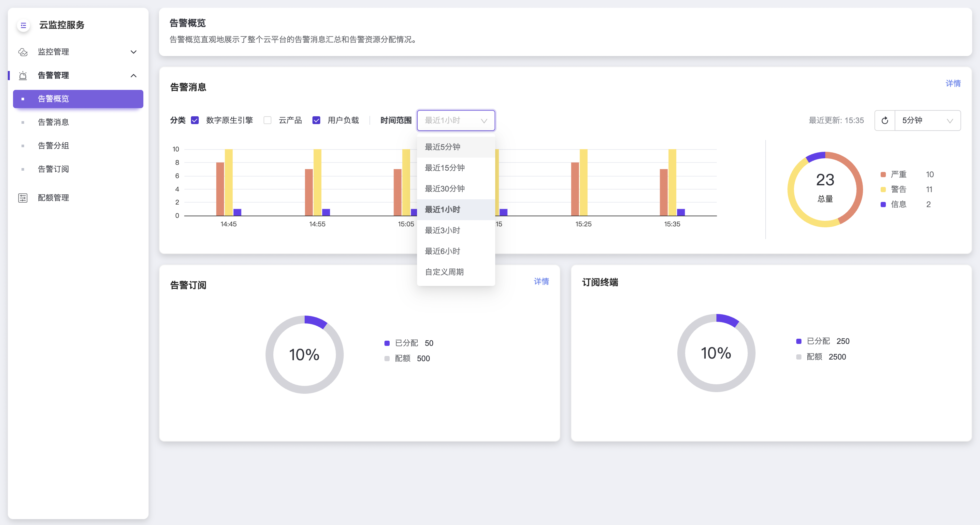
Task: Click the 信息 purple legend marker
Action: point(883,205)
